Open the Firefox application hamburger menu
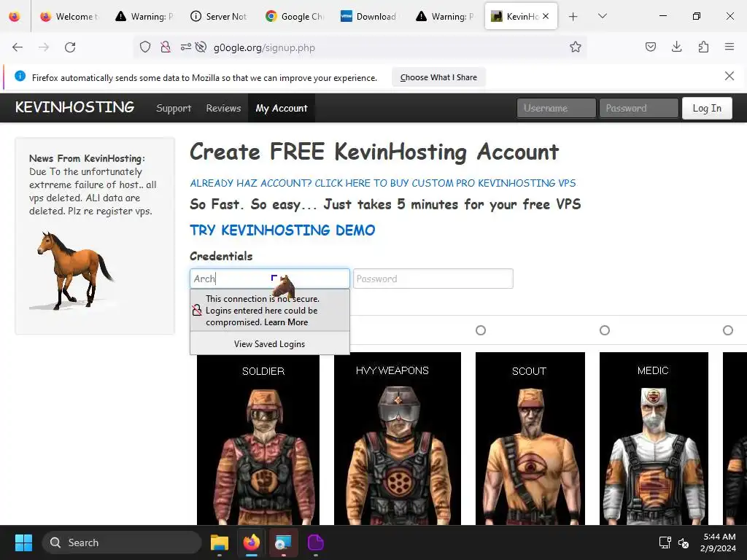The height and width of the screenshot is (560, 747). pyautogui.click(x=729, y=47)
